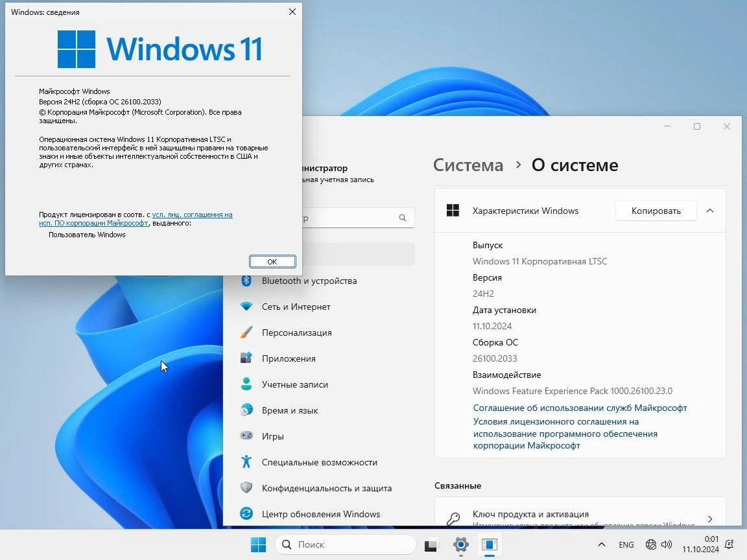Image resolution: width=747 pixels, height=560 pixels.
Task: Open Условия лицензионного соглашения link in Settings
Action: [565, 434]
